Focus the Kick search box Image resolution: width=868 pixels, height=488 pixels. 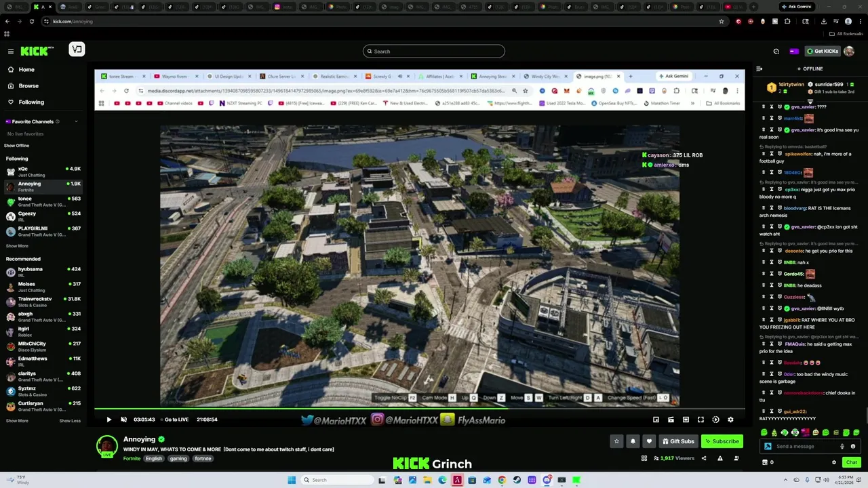pos(434,52)
